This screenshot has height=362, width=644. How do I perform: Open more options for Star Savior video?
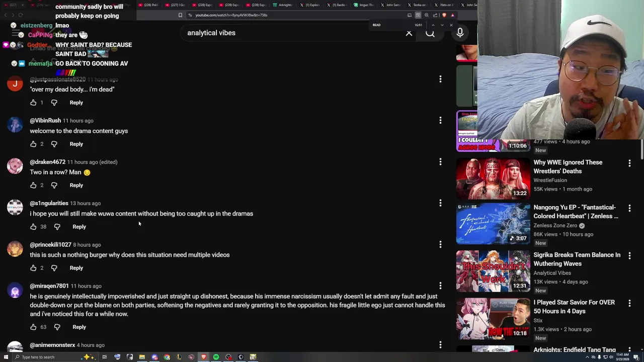click(x=629, y=303)
